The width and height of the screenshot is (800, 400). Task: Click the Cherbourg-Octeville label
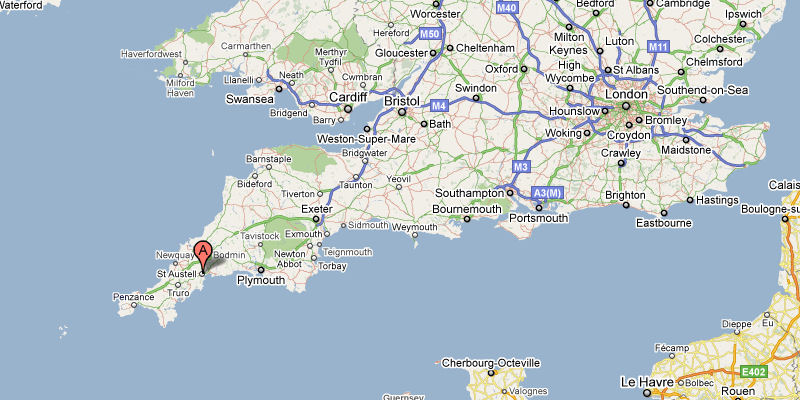point(490,363)
